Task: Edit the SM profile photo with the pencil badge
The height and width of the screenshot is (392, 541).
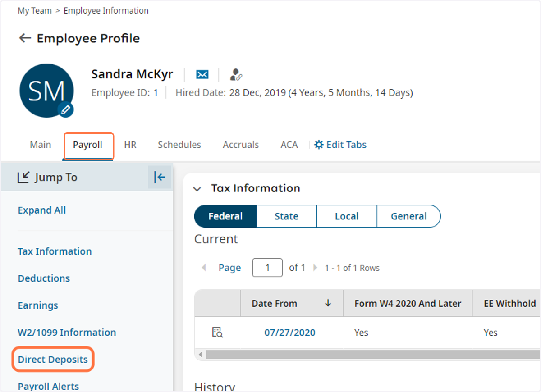Action: (66, 109)
